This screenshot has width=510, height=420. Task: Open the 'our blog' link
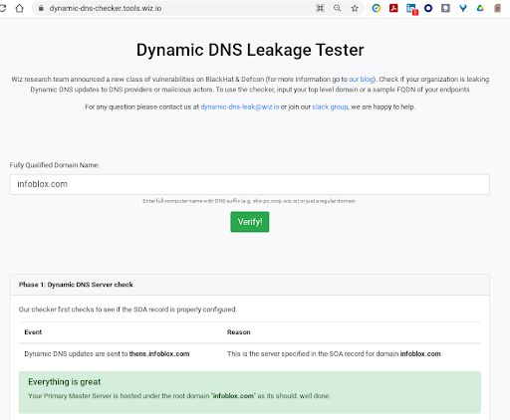(x=361, y=80)
